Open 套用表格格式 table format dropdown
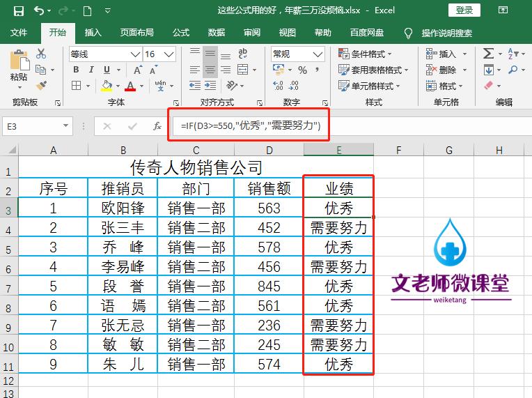The image size is (532, 398). click(373, 70)
